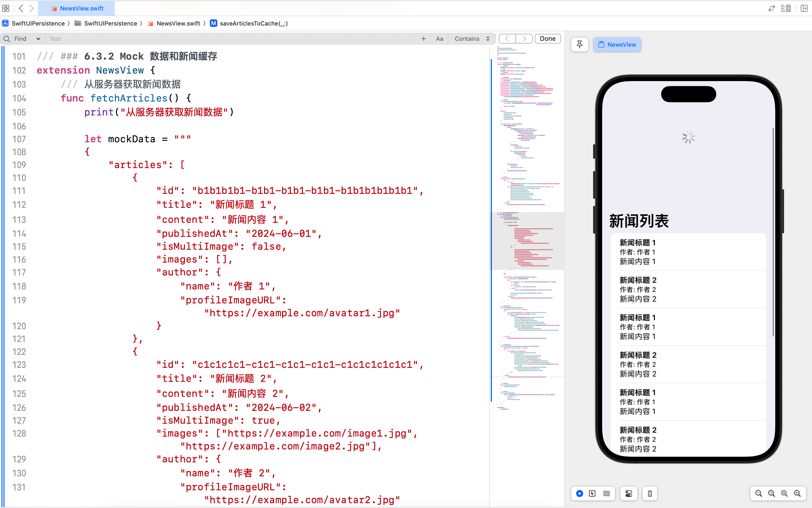The image size is (812, 508).
Task: Click the b1b1b1b1 id string on line 111
Action: (305, 191)
